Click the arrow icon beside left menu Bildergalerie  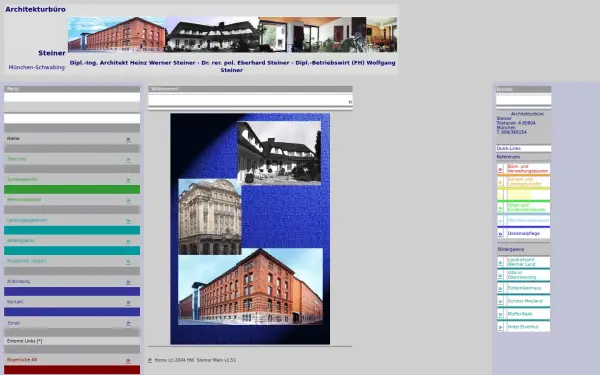(x=128, y=242)
